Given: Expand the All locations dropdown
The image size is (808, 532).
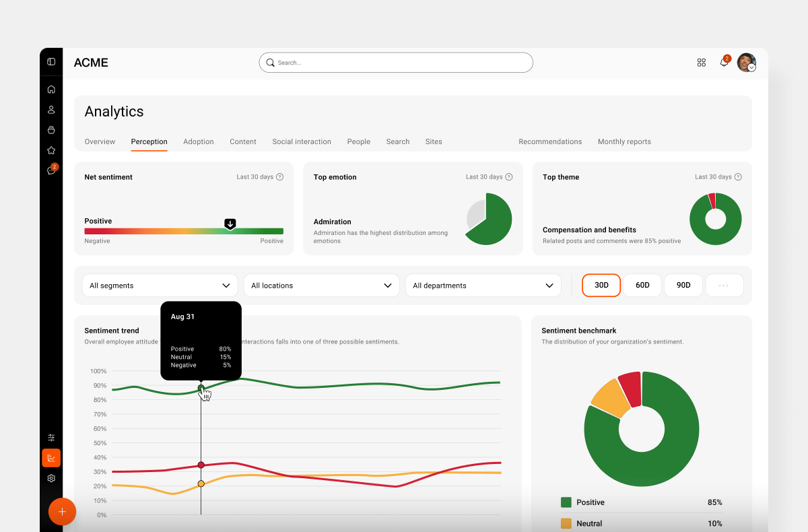Looking at the screenshot, I should pos(321,285).
